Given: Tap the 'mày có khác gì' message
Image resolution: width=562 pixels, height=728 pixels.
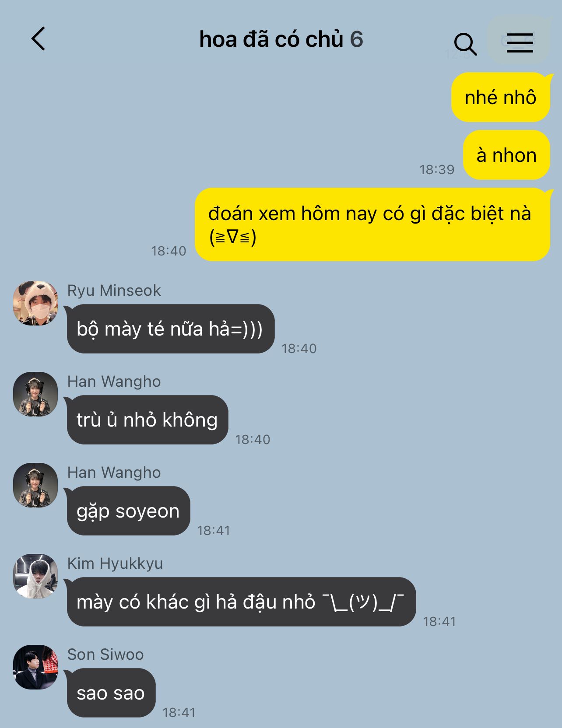Looking at the screenshot, I should pyautogui.click(x=241, y=602).
